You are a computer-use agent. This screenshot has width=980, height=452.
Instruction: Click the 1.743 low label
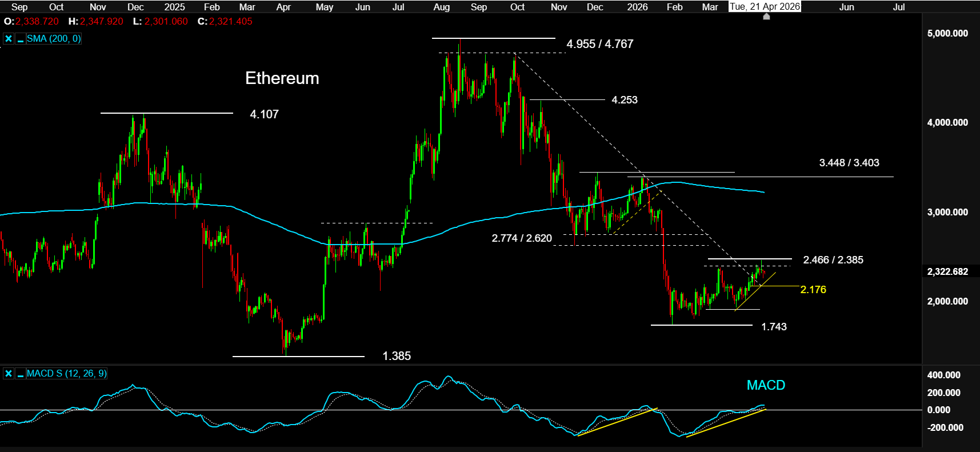[774, 327]
